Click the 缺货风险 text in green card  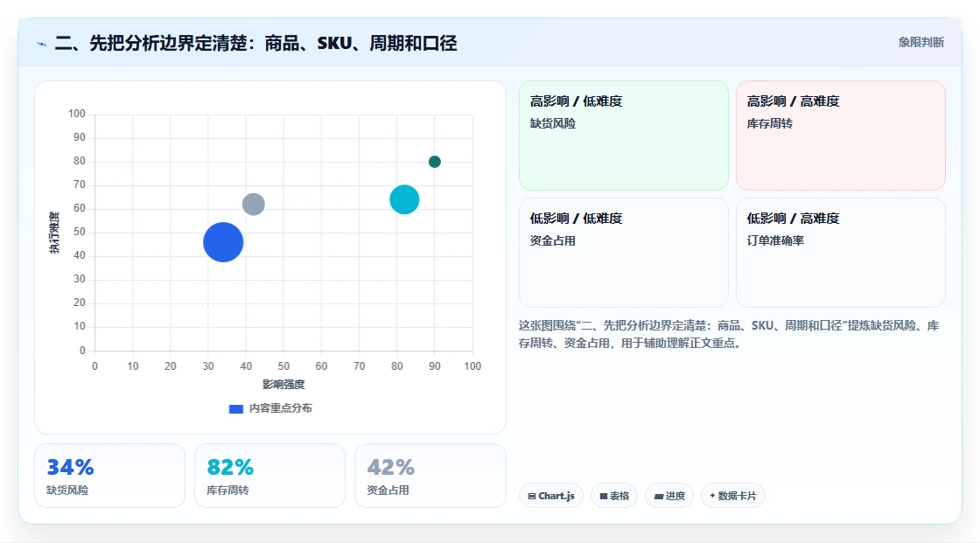[x=553, y=123]
